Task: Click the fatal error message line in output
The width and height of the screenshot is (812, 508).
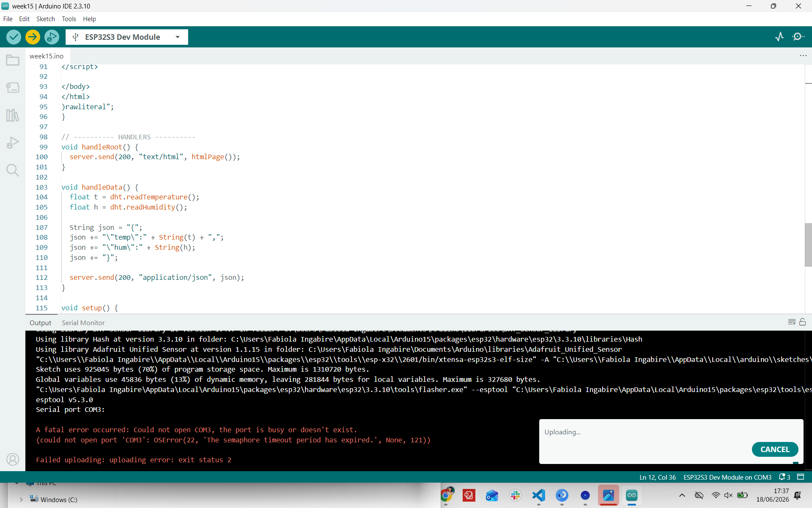Action: (x=197, y=430)
